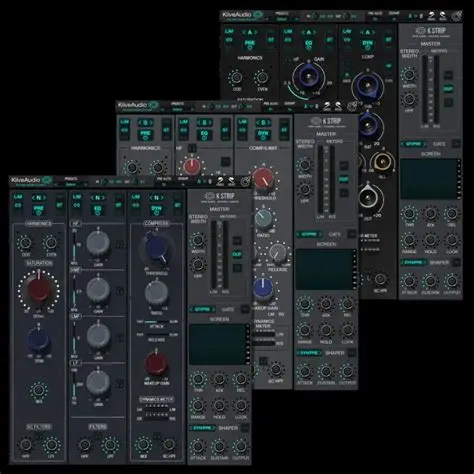Open settings gear in the front window

(246, 182)
